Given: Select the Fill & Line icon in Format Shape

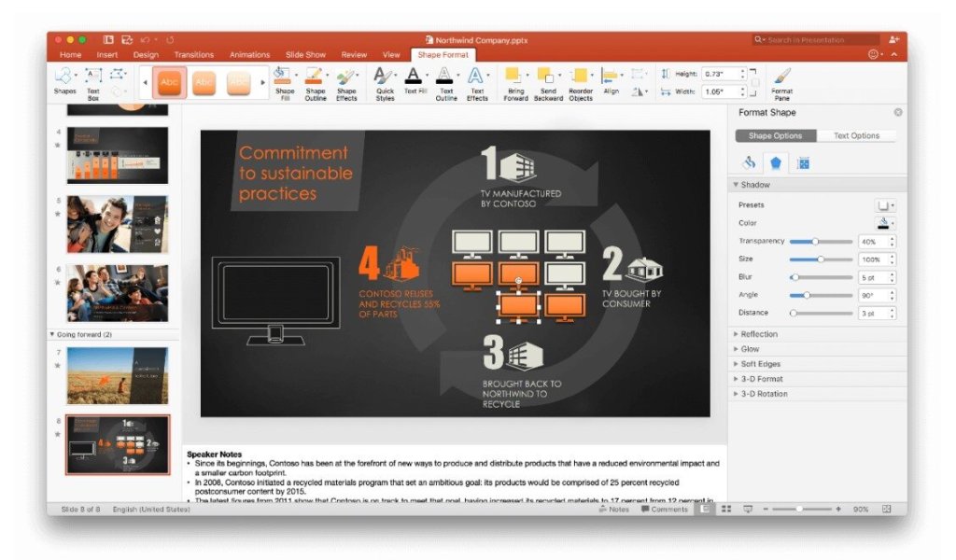Looking at the screenshot, I should tap(750, 162).
